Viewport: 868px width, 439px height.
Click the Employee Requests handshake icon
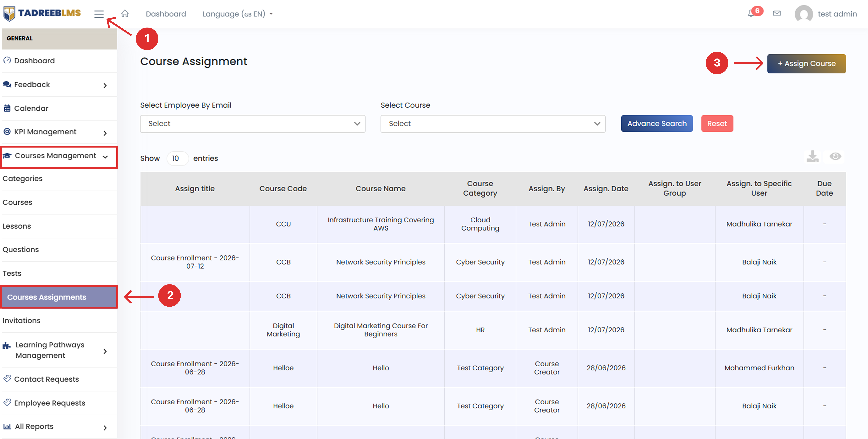pyautogui.click(x=7, y=402)
